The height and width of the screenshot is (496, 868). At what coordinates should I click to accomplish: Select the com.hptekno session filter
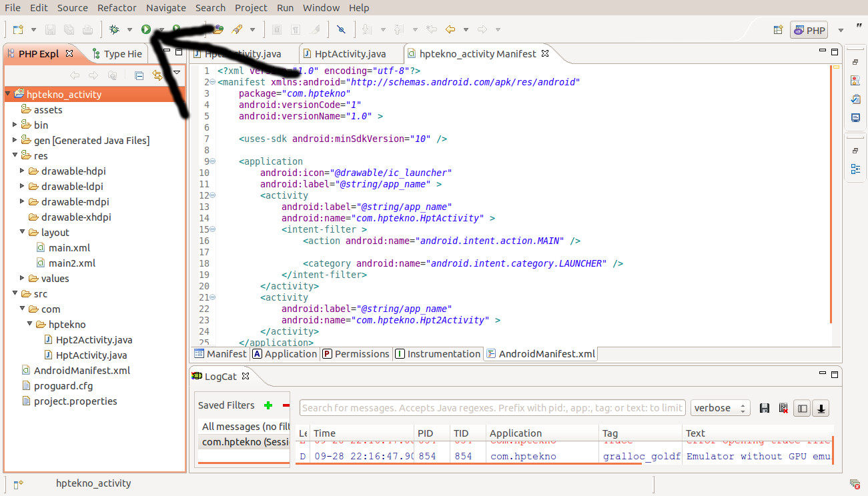(244, 441)
